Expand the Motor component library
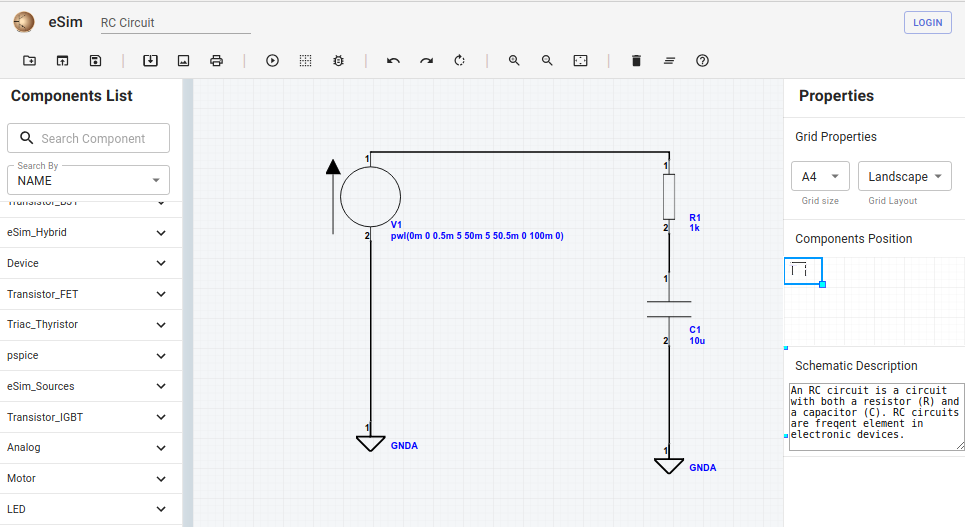965x527 pixels. pos(91,478)
